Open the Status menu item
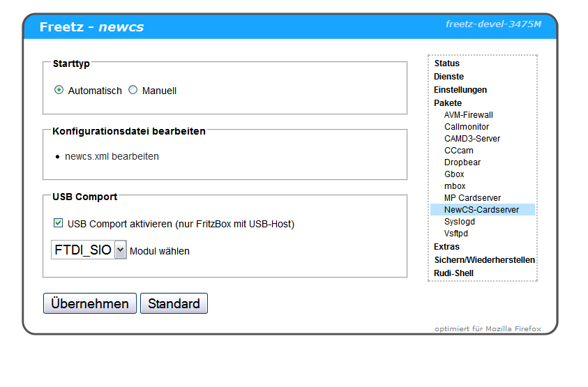The image size is (588, 387). 446,63
